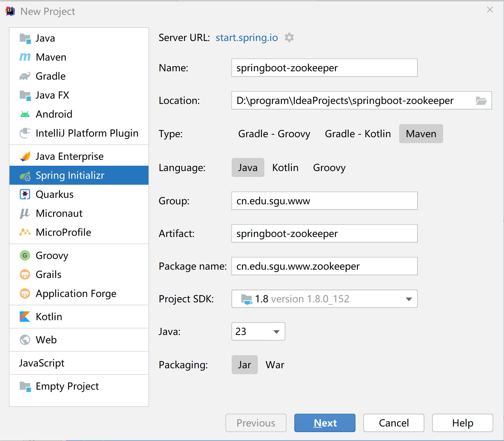504x441 pixels.
Task: Click the Gradle elephant icon
Action: pos(25,76)
